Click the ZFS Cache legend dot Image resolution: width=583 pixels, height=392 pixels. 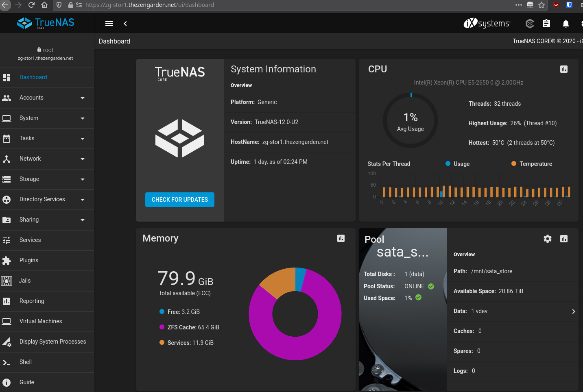click(x=162, y=327)
